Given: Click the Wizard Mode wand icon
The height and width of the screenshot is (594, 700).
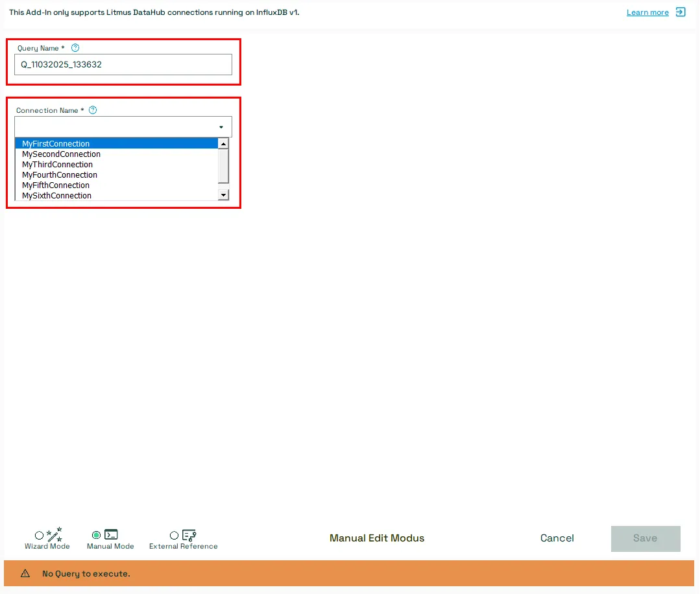Looking at the screenshot, I should point(54,534).
